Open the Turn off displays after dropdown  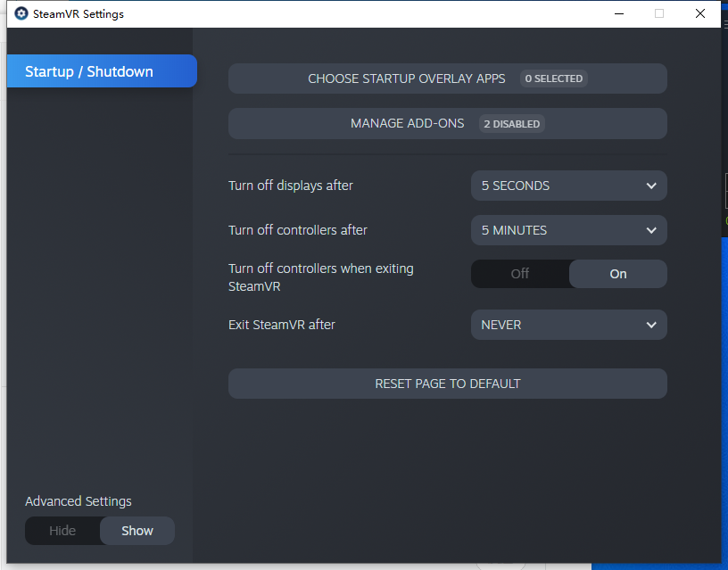coord(568,186)
